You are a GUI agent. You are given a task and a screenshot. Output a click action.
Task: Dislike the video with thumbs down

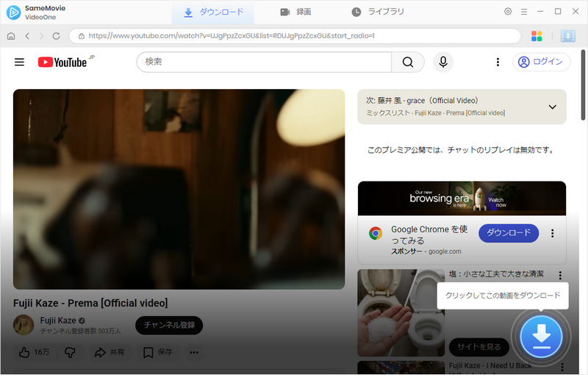pos(70,352)
